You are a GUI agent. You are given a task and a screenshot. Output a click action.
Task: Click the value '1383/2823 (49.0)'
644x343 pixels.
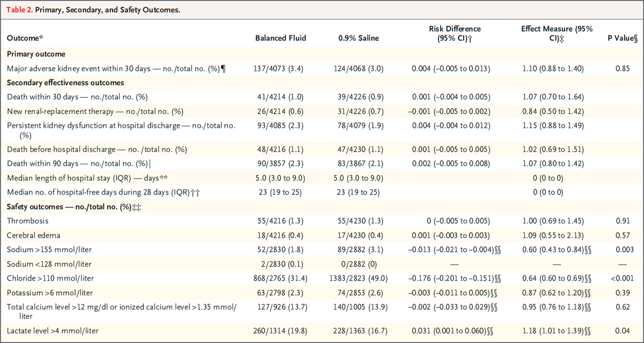[x=358, y=278]
